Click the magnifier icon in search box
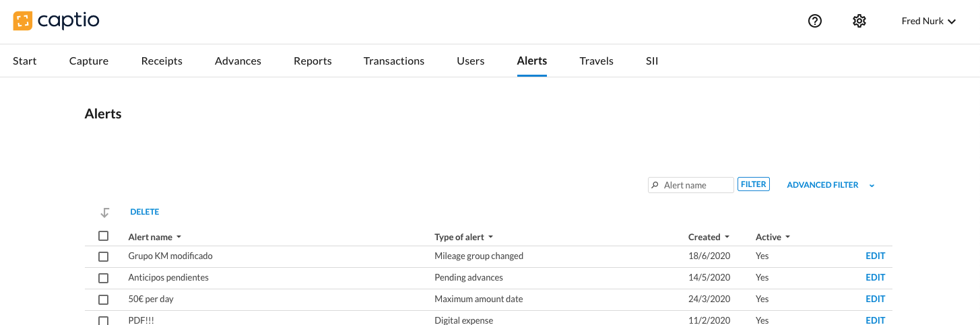 tap(655, 185)
